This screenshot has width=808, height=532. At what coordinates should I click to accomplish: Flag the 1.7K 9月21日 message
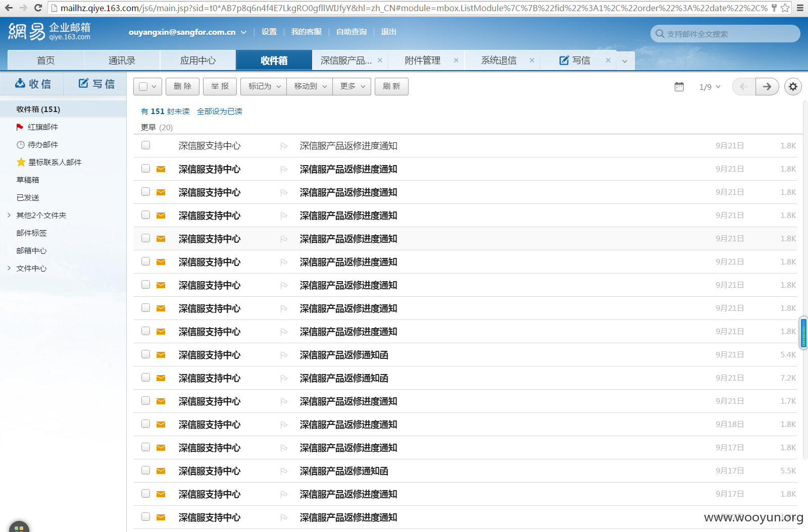(284, 401)
